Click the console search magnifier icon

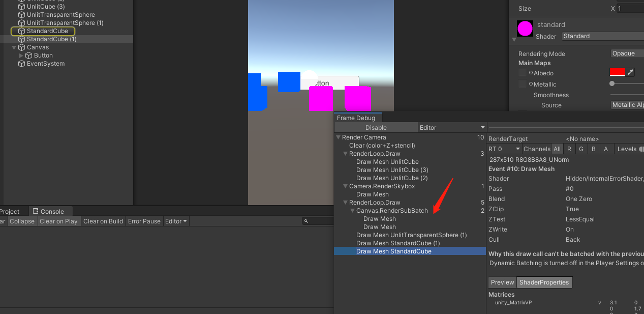pyautogui.click(x=306, y=221)
